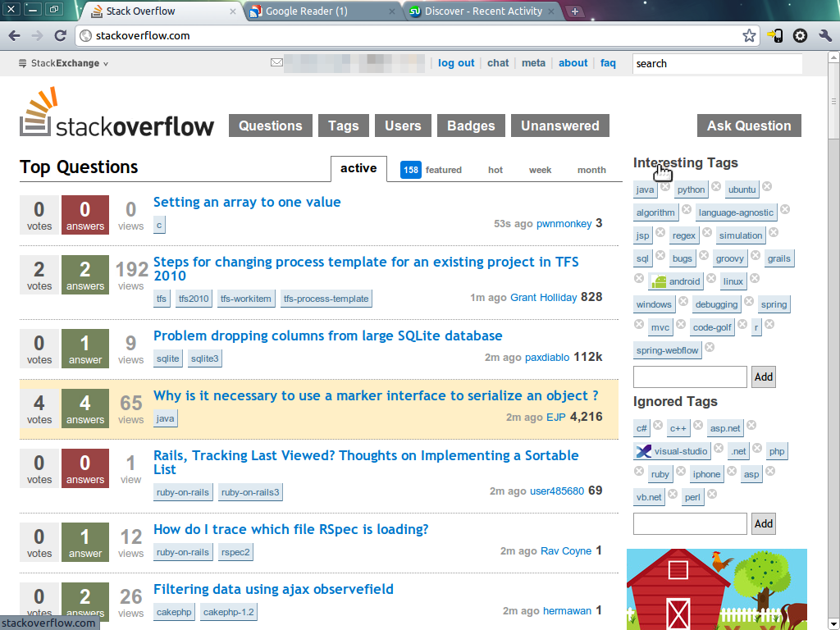840x630 pixels.
Task: Remove c# from Ignored Tags
Action: [x=658, y=426]
